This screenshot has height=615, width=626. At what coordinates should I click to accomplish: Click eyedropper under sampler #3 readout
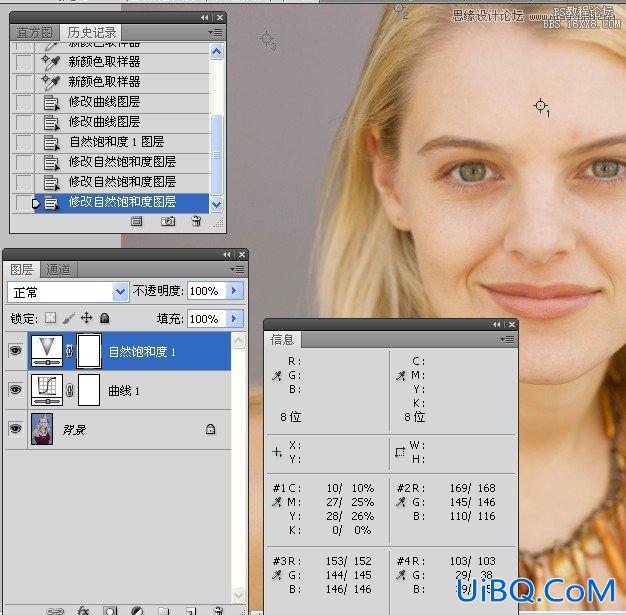coord(277,575)
